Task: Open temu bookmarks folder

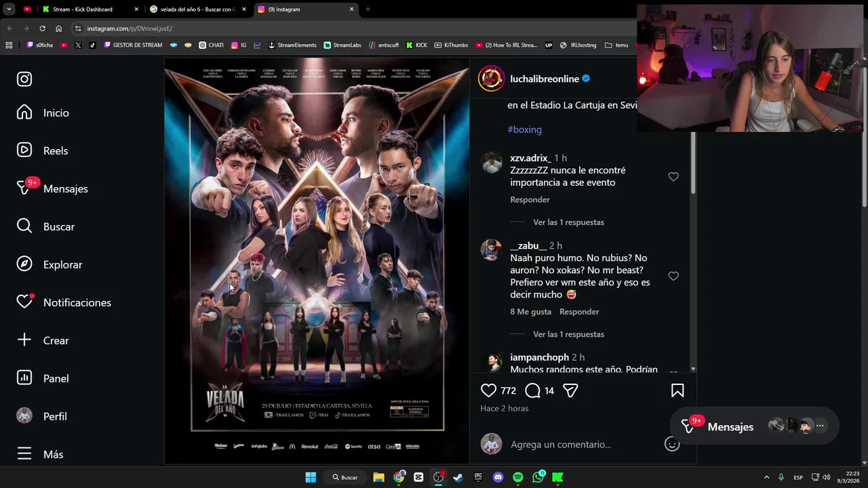Action: pos(616,45)
